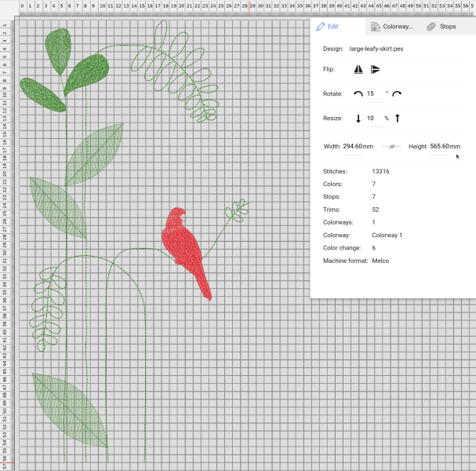
Task: Flip the design vertically
Action: (375, 69)
